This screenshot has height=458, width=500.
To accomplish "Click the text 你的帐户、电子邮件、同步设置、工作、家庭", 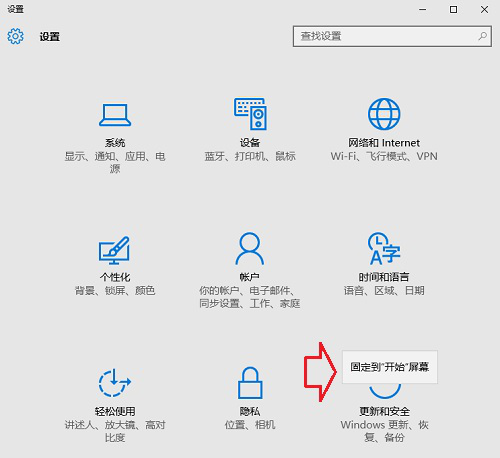I will 250,297.
